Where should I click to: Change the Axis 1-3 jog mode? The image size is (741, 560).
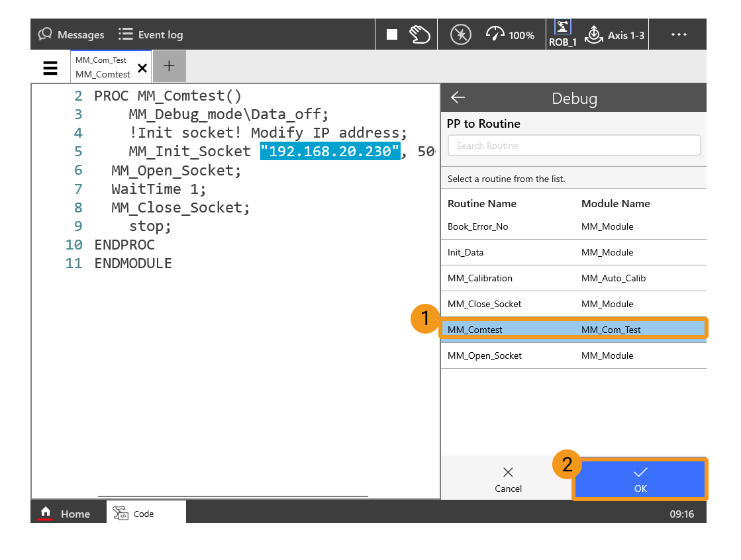pos(615,34)
